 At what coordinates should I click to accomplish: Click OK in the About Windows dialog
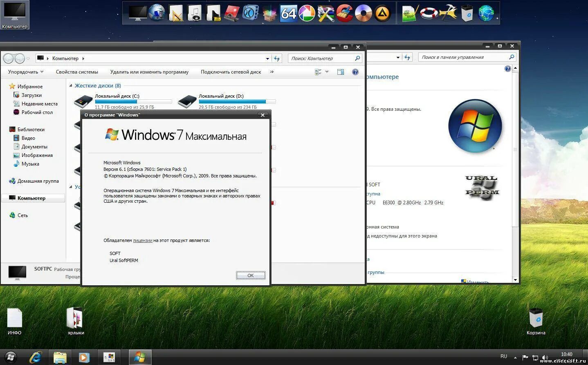tap(251, 275)
